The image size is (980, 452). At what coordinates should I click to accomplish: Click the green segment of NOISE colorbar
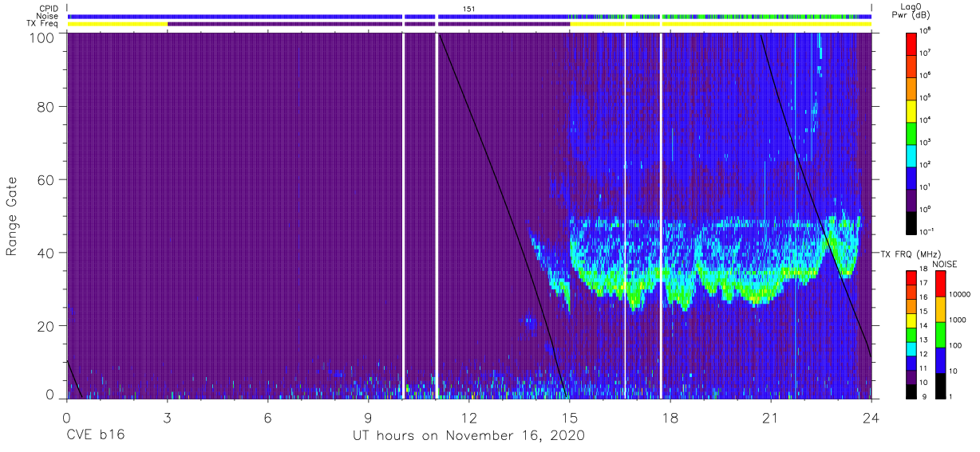940,334
